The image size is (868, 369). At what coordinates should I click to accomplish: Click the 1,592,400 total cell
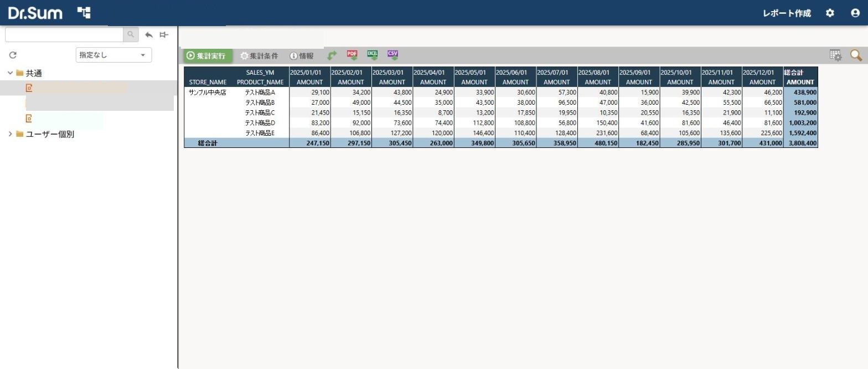click(800, 133)
